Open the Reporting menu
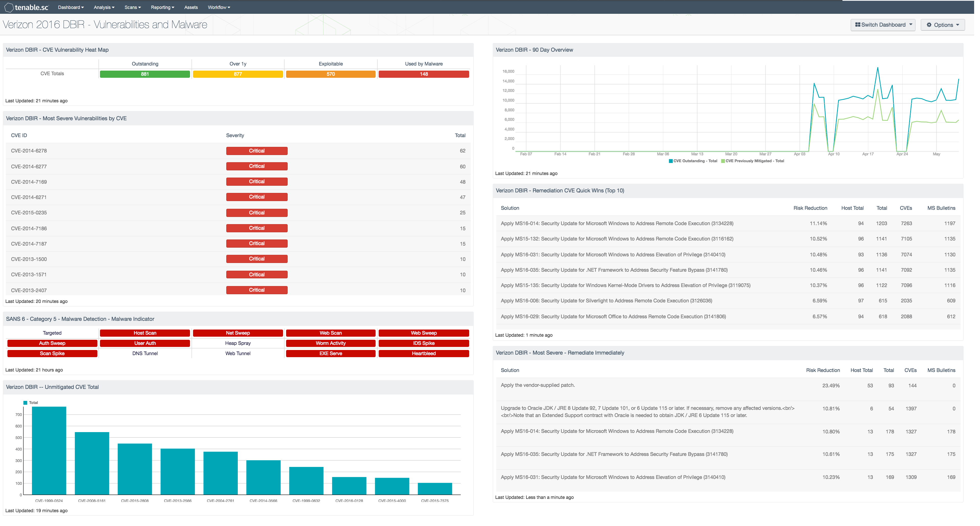Screen dimensions: 980x526 pos(162,7)
